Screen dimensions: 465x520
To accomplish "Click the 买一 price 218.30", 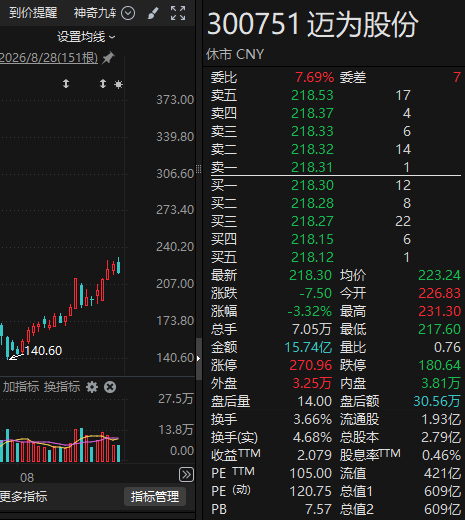I will coord(312,185).
